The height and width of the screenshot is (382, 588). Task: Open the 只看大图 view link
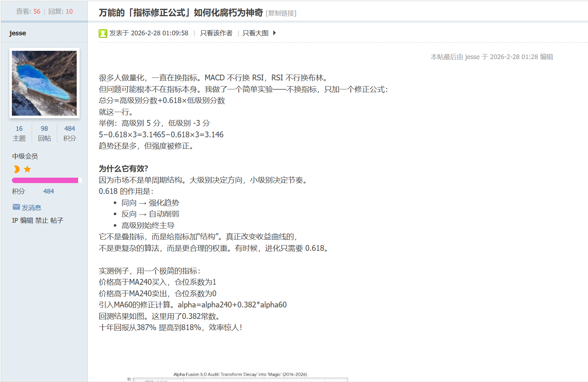click(256, 33)
